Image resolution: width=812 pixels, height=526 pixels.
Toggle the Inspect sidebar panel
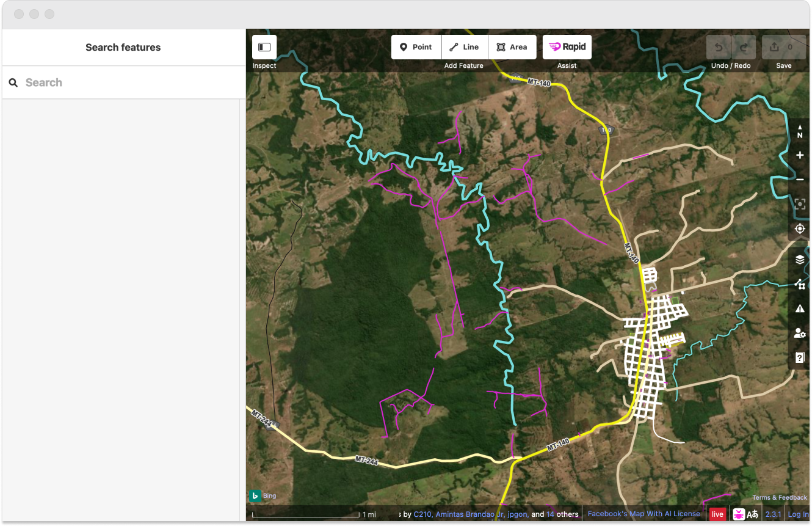click(x=264, y=47)
